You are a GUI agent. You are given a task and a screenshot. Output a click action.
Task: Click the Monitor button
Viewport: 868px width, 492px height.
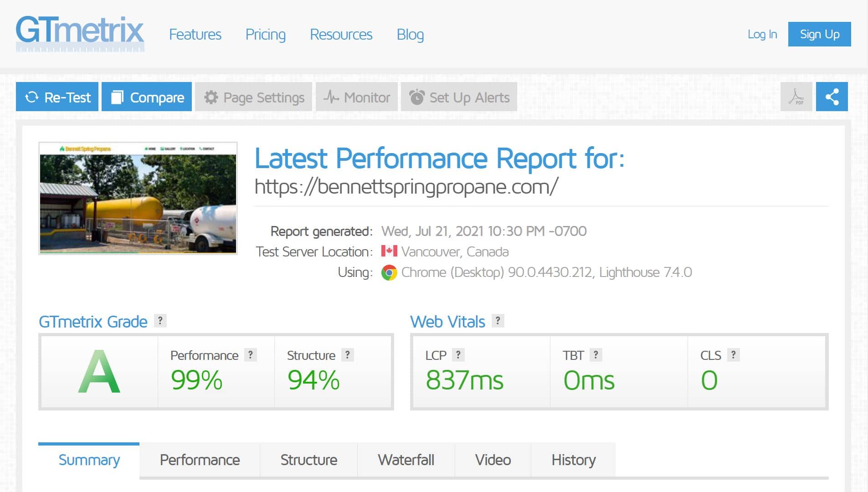(x=357, y=97)
